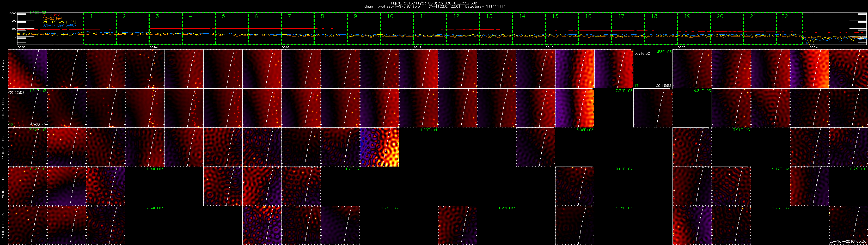Click the green '5.98E+03' value

point(585,130)
